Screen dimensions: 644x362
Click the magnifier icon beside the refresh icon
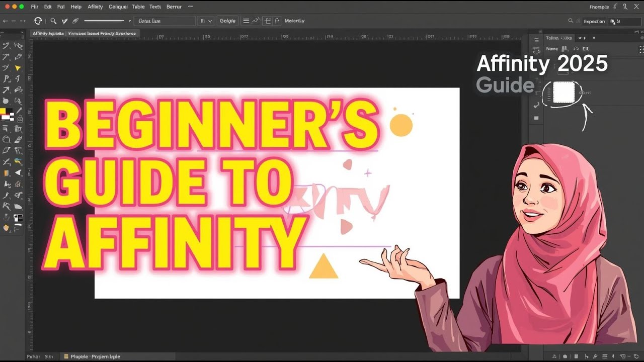click(x=53, y=21)
